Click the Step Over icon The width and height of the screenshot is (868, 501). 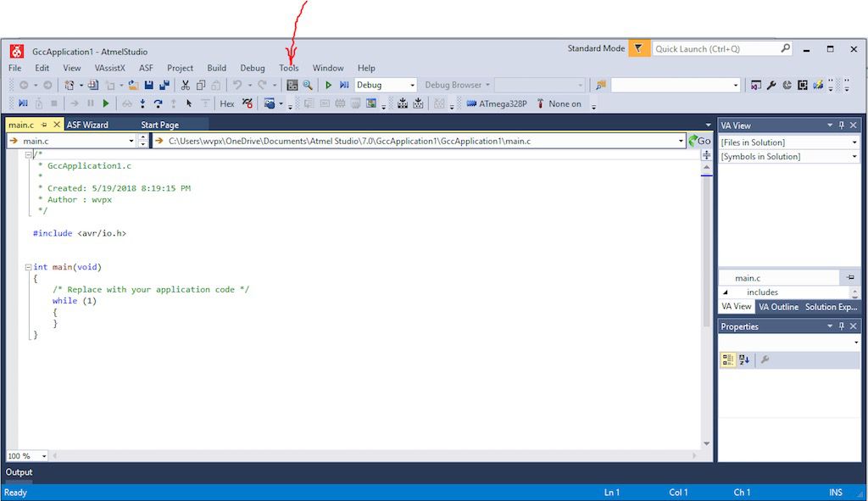click(159, 103)
